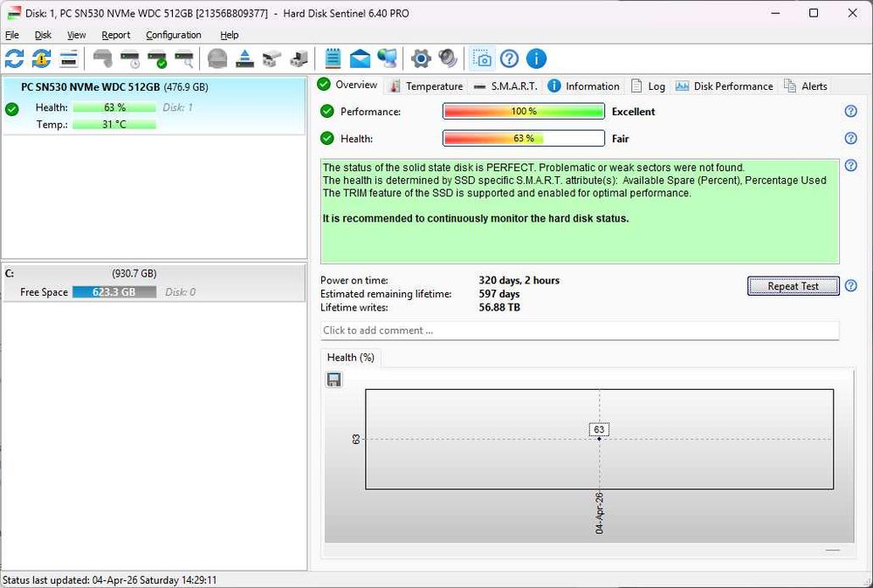
Task: Open the Help menu
Action: (x=230, y=35)
